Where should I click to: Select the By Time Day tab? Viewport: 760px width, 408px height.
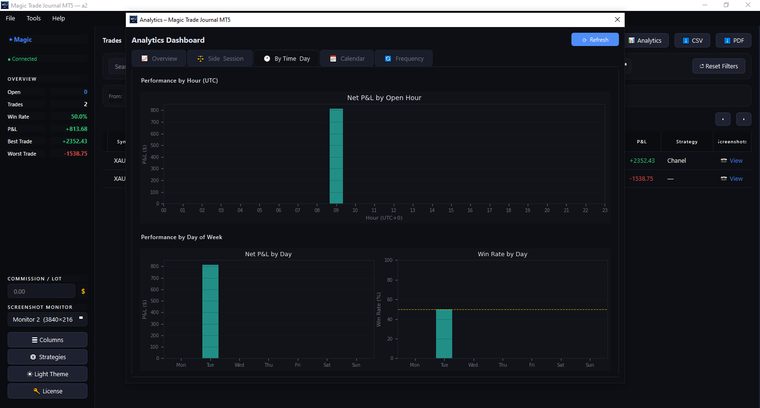(286, 59)
